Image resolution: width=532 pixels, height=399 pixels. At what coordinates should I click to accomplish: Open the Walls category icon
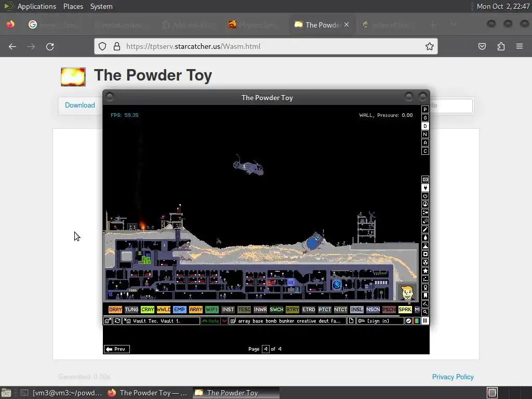[x=425, y=179]
